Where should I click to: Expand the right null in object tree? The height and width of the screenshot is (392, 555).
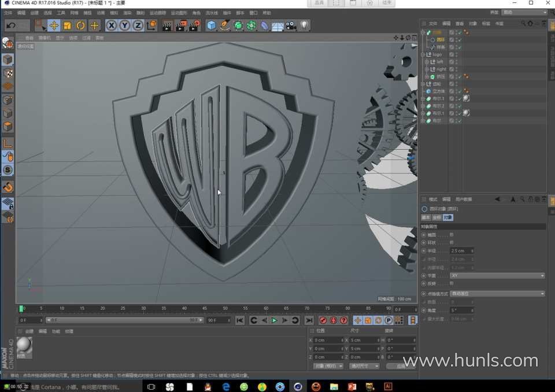427,69
